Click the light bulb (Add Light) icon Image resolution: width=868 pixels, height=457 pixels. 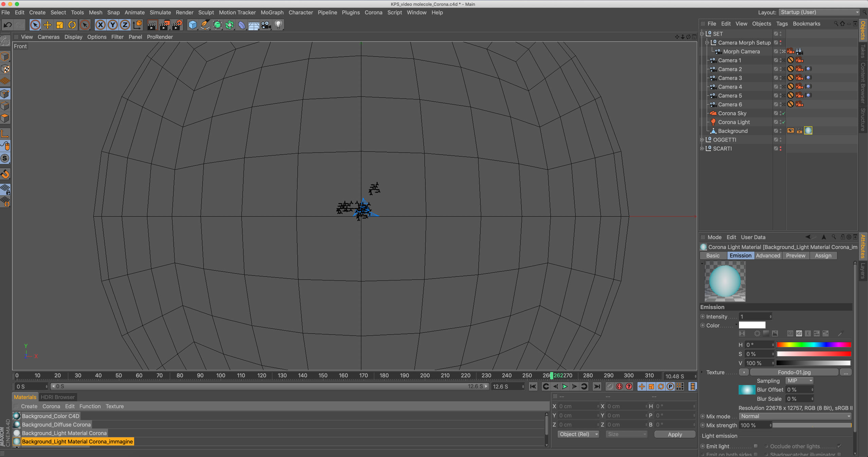(278, 25)
